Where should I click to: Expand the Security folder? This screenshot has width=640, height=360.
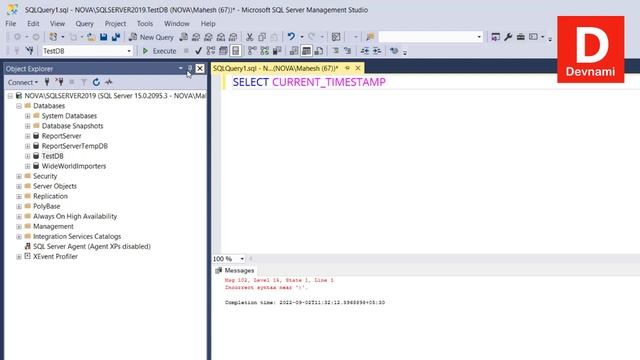point(19,176)
